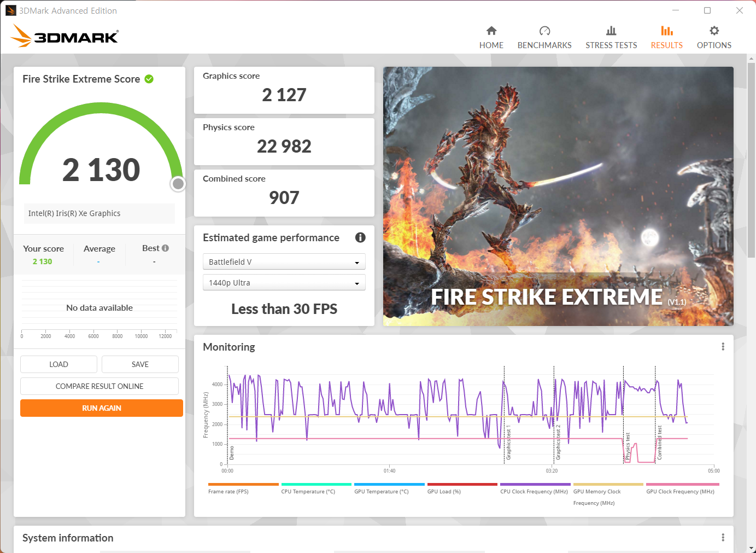The width and height of the screenshot is (756, 553).
Task: Click the Results chart icon
Action: (667, 31)
